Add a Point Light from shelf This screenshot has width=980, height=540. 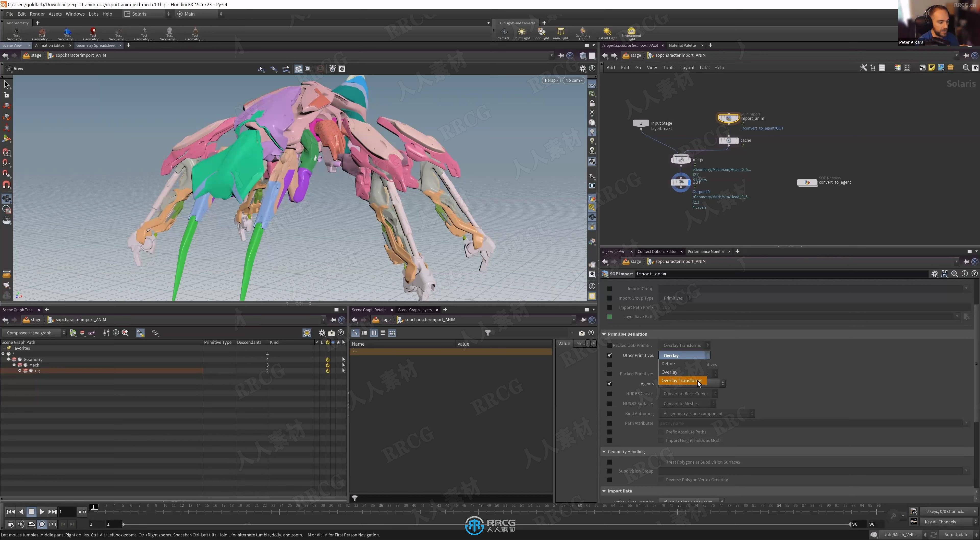click(521, 33)
